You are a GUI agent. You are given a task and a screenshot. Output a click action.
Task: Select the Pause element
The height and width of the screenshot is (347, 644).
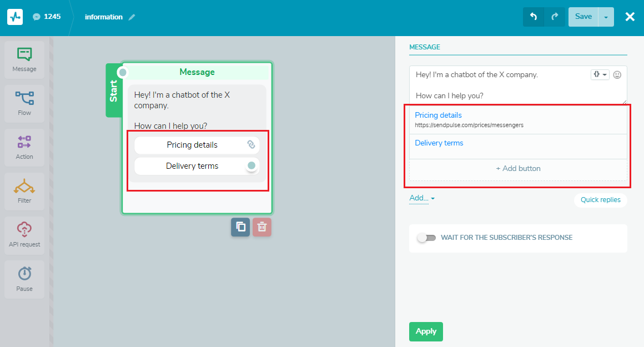(x=24, y=279)
